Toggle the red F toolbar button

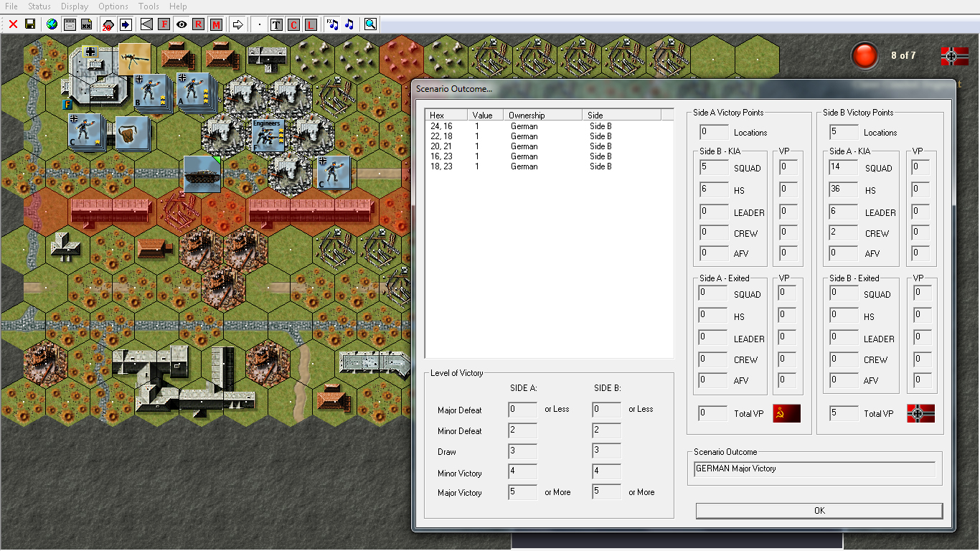point(164,24)
